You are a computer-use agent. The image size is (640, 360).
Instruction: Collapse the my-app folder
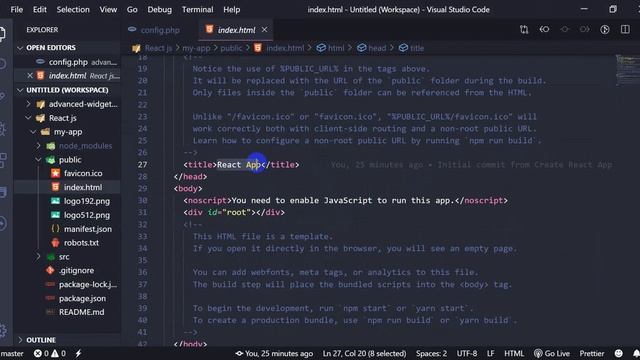tap(33, 132)
